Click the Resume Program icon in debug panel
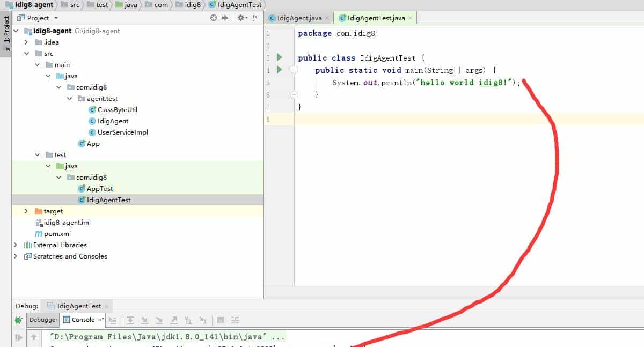 pyautogui.click(x=19, y=337)
